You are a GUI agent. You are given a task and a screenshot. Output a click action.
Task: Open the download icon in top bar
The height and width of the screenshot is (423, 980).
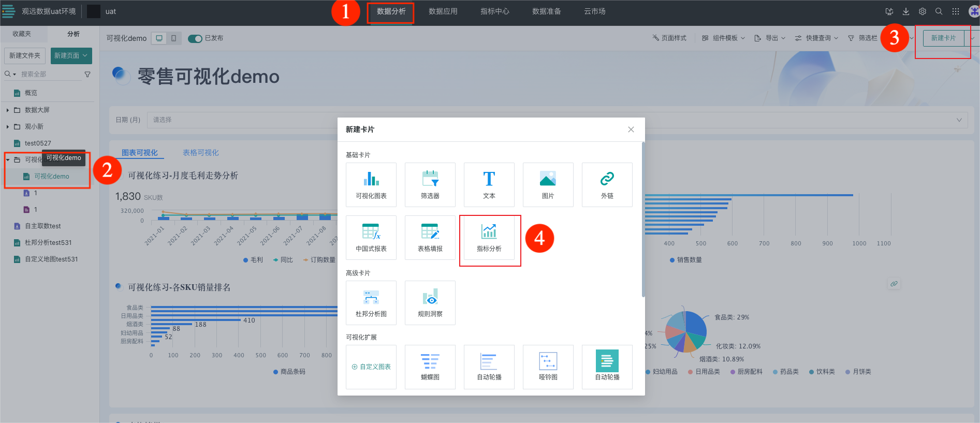click(906, 11)
